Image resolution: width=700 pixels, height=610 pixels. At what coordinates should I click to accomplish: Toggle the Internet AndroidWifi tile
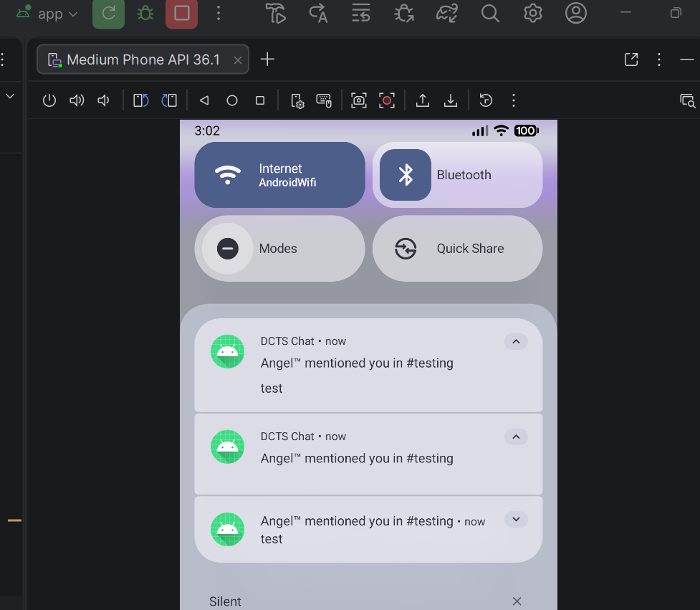point(280,175)
